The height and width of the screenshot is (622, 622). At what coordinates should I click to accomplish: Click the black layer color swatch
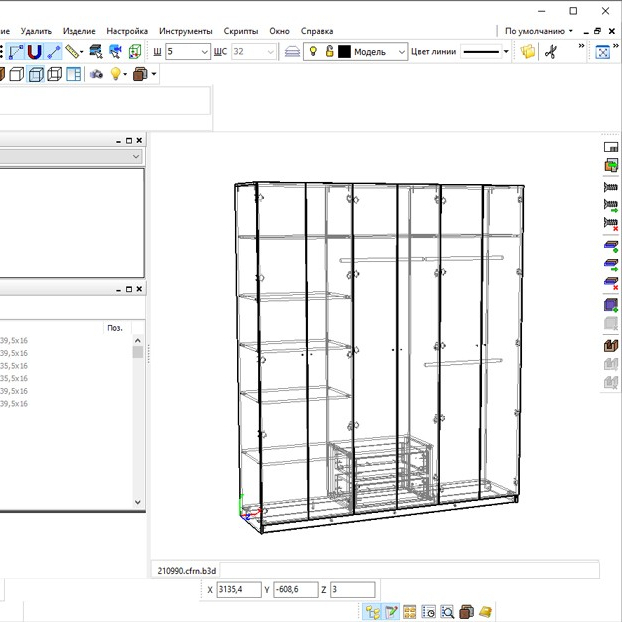[x=344, y=52]
